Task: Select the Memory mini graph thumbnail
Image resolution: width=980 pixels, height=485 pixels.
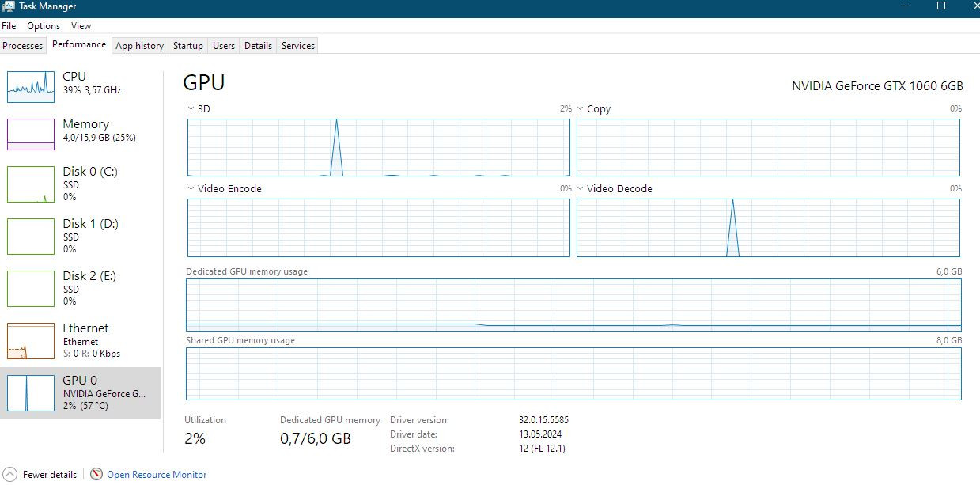Action: 31,135
